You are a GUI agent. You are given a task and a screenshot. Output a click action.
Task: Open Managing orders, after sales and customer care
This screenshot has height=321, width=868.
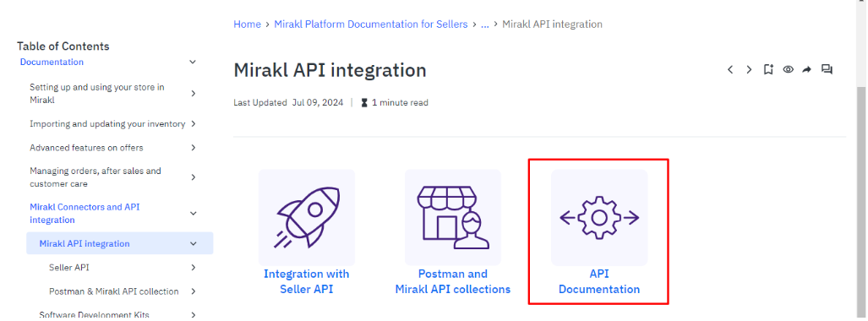tap(96, 177)
